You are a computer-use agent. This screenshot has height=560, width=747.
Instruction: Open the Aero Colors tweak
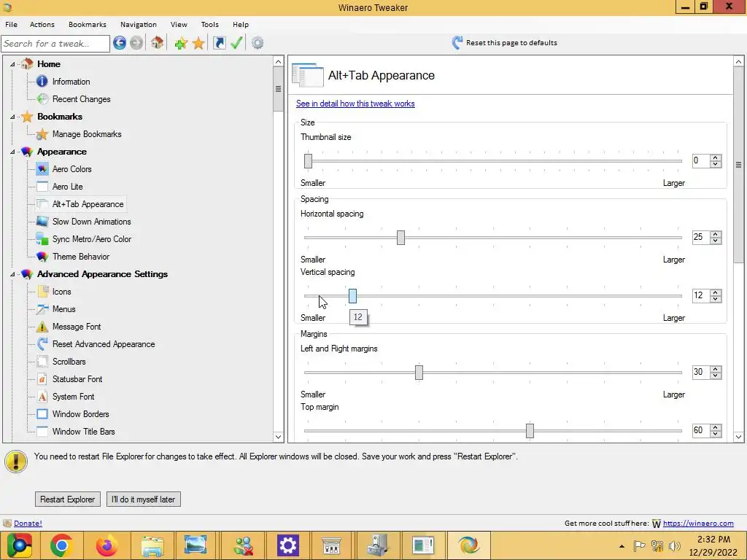(x=72, y=169)
